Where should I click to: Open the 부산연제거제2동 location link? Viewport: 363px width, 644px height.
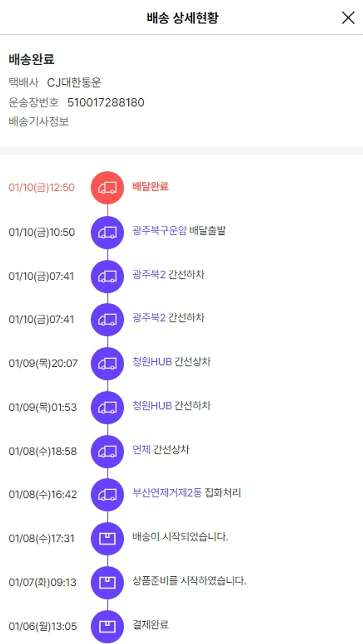(x=167, y=493)
